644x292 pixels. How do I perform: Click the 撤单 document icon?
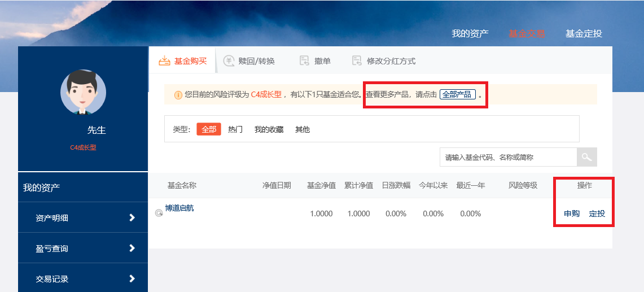click(x=304, y=61)
